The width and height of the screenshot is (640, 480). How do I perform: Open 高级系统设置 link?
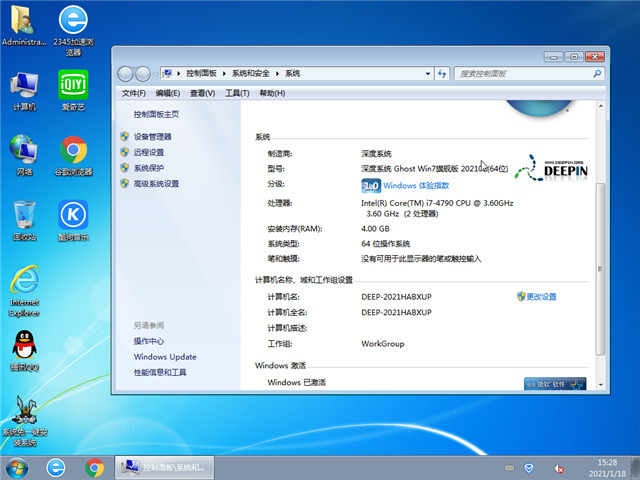point(156,184)
